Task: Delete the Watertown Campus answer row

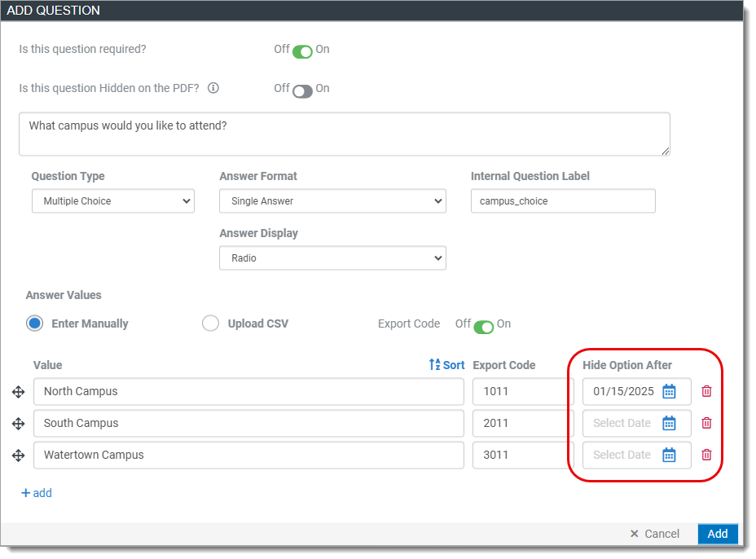Action: pyautogui.click(x=706, y=456)
